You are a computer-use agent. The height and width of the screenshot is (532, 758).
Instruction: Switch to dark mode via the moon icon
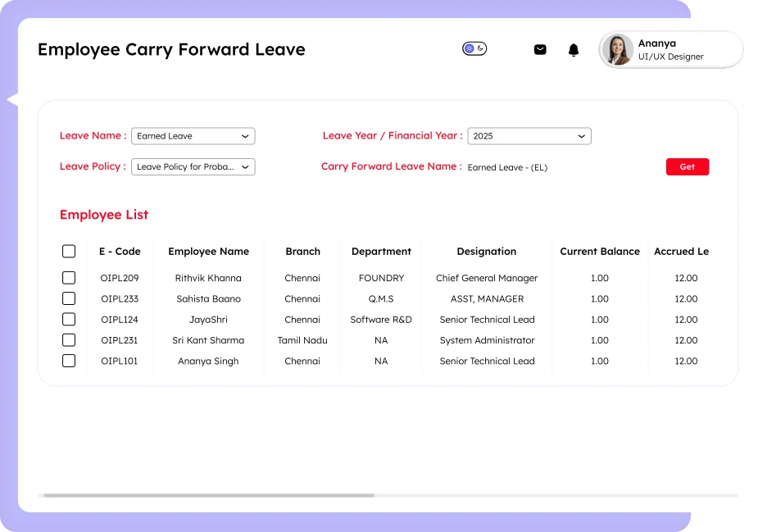[x=479, y=48]
